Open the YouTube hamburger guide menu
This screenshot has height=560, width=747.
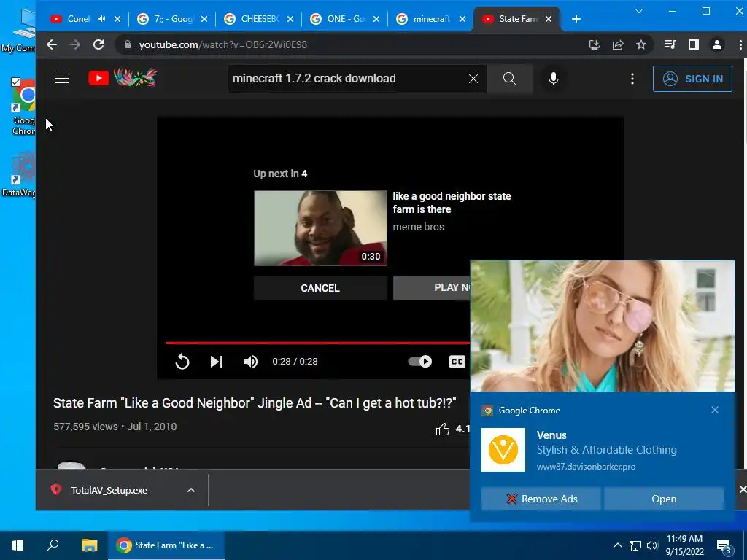click(x=62, y=79)
